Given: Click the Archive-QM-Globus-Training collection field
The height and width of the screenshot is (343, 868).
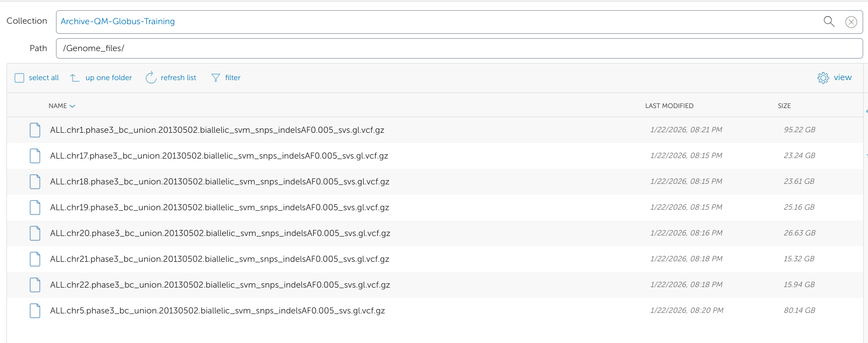Looking at the screenshot, I should tap(431, 22).
